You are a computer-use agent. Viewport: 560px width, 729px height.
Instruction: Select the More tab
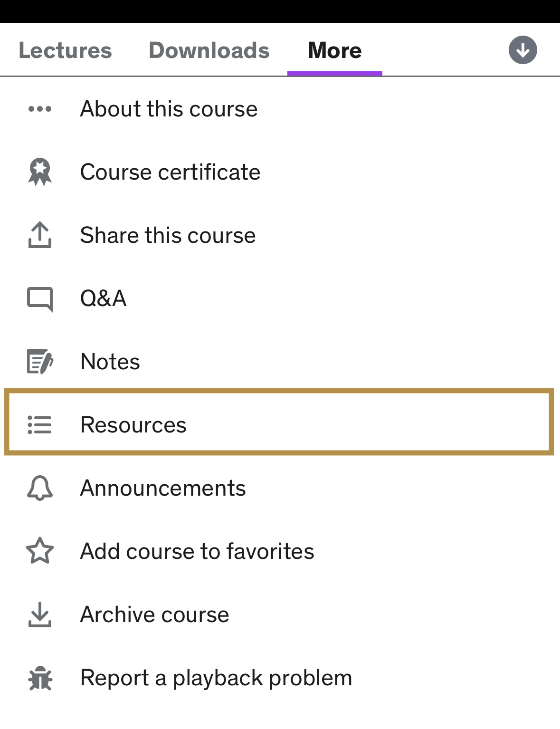click(x=335, y=50)
